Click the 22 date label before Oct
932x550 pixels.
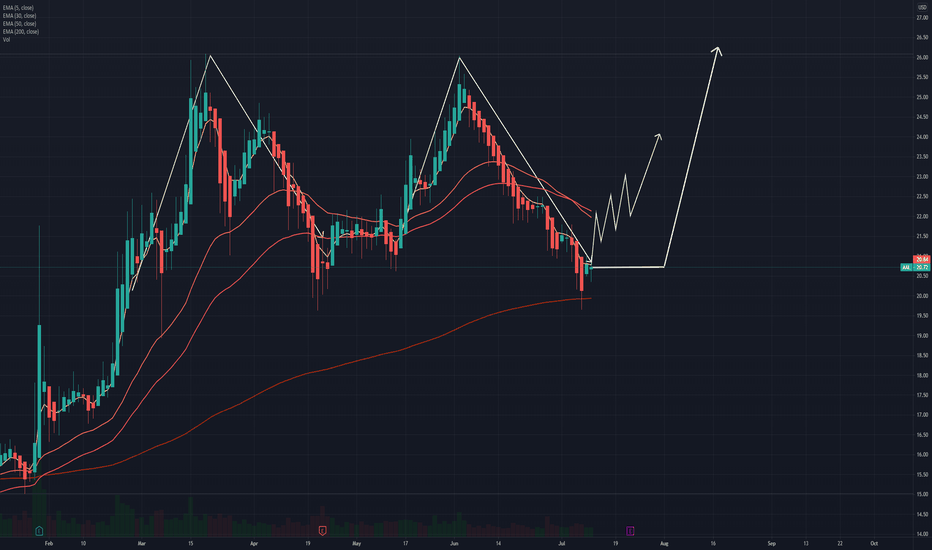[840, 543]
